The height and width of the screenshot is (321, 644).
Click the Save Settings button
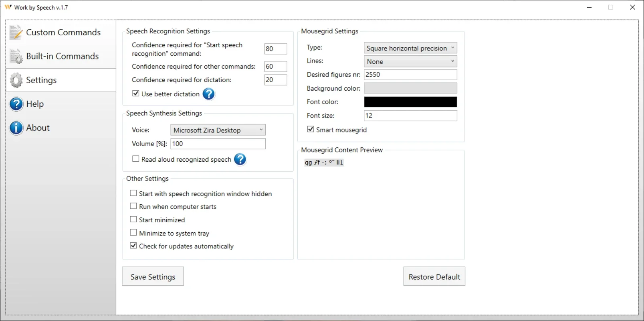click(153, 276)
